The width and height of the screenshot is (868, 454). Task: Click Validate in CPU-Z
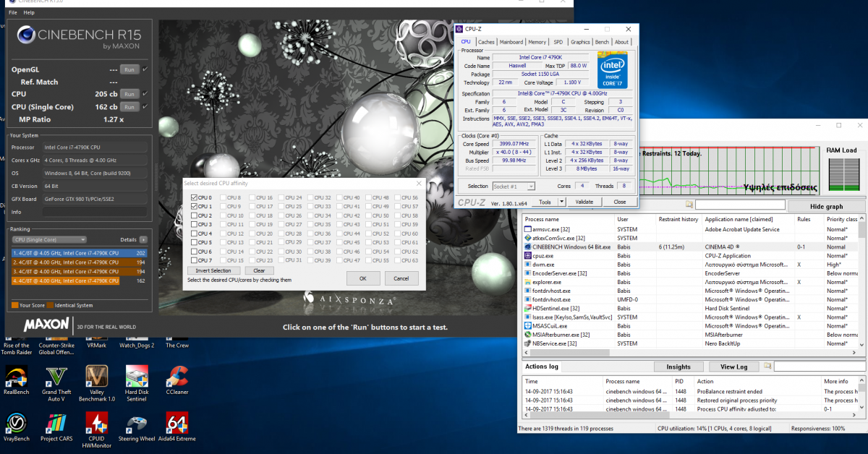[584, 202]
